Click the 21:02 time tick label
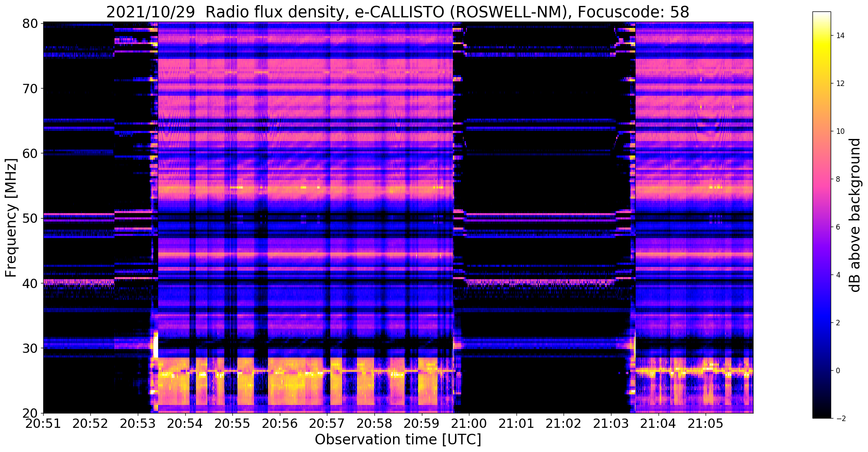868x452 pixels. click(564, 423)
